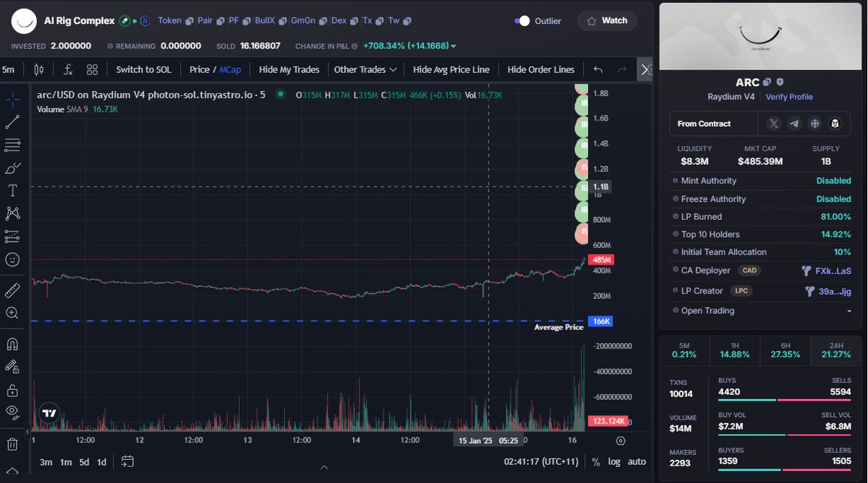Activate the zoom in tool
This screenshot has height=483, width=868.
(x=12, y=313)
